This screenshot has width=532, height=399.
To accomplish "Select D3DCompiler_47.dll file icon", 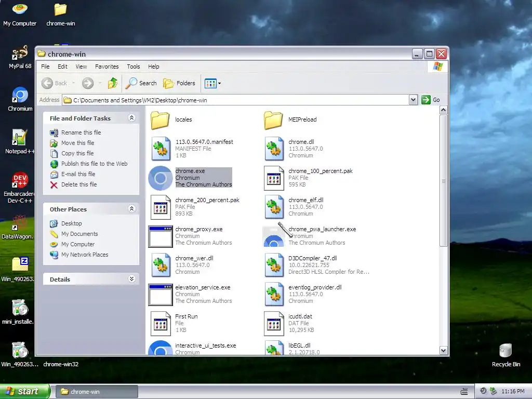I will click(x=274, y=265).
